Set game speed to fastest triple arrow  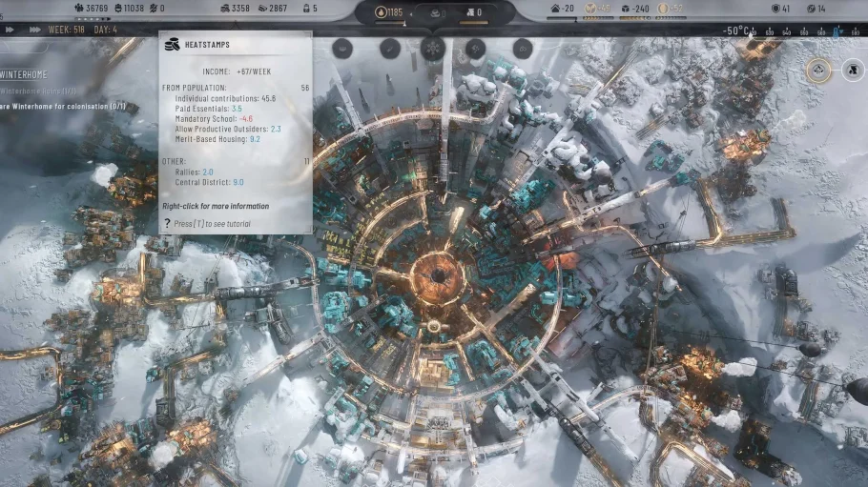point(34,30)
